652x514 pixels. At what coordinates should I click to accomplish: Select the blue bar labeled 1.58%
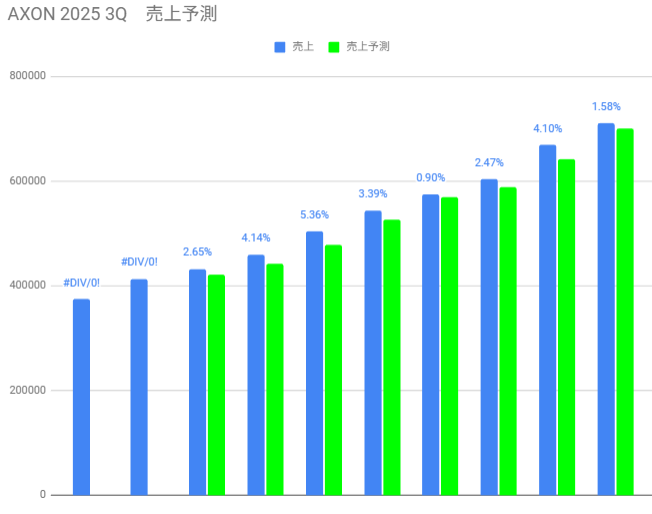(x=606, y=309)
